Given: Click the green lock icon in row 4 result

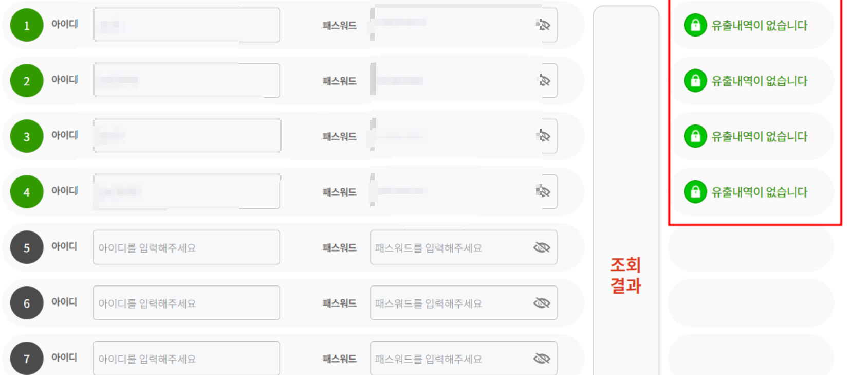Looking at the screenshot, I should tap(694, 192).
